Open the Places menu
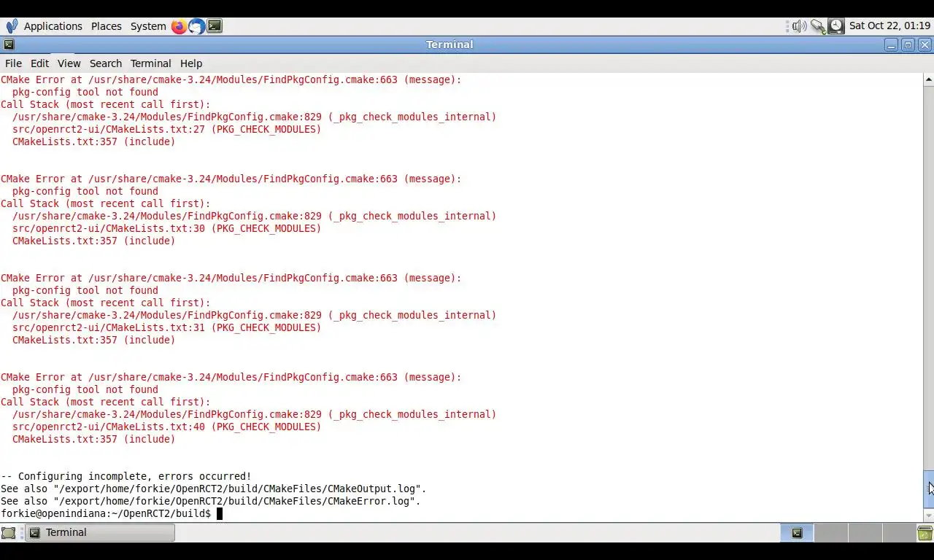 pos(107,26)
